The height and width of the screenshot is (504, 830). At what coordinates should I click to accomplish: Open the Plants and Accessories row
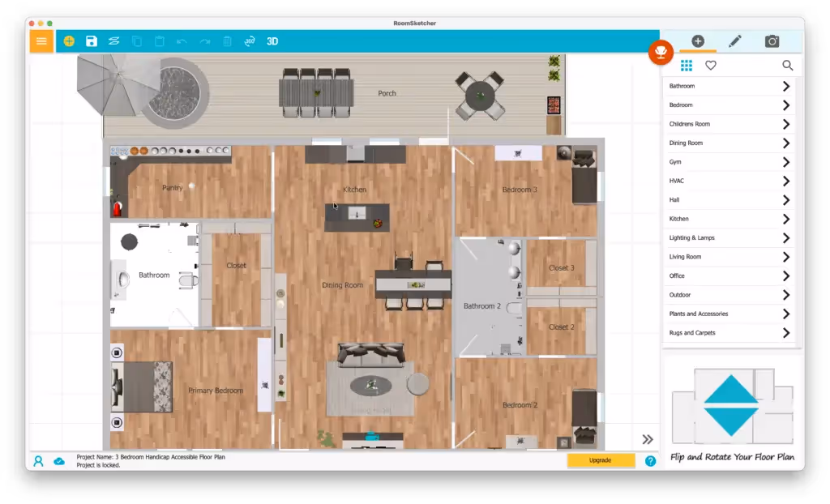tap(729, 314)
